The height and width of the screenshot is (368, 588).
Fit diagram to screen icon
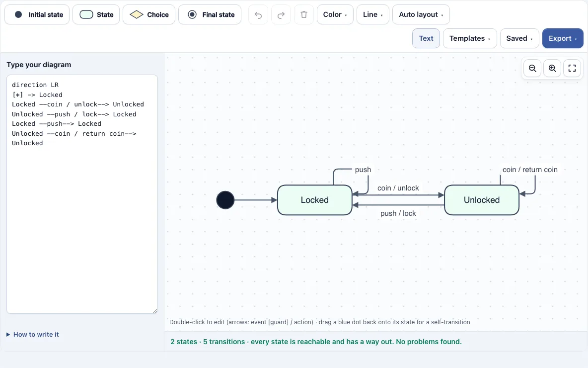572,68
